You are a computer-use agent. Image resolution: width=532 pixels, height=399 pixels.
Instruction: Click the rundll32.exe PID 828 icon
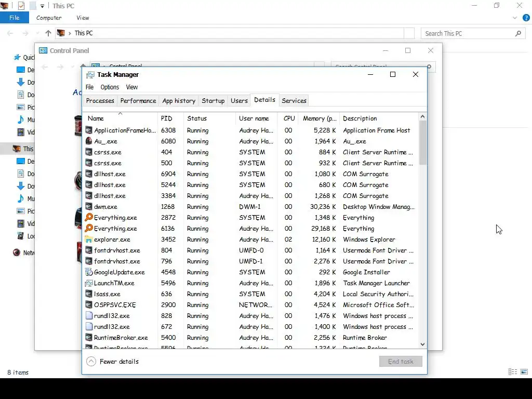pos(89,315)
